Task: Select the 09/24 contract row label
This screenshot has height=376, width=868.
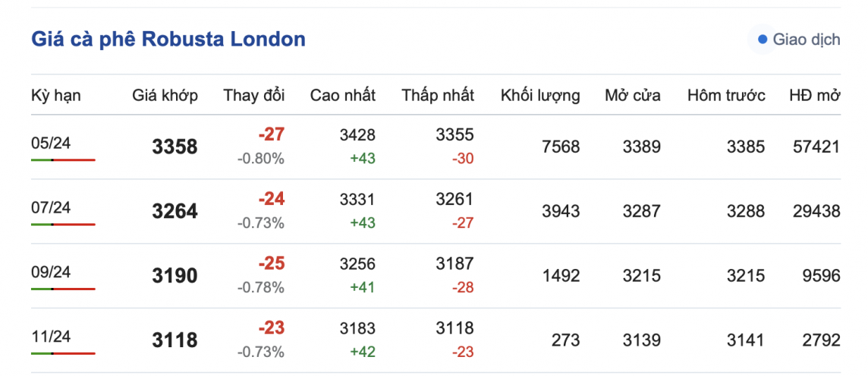Action: tap(51, 272)
